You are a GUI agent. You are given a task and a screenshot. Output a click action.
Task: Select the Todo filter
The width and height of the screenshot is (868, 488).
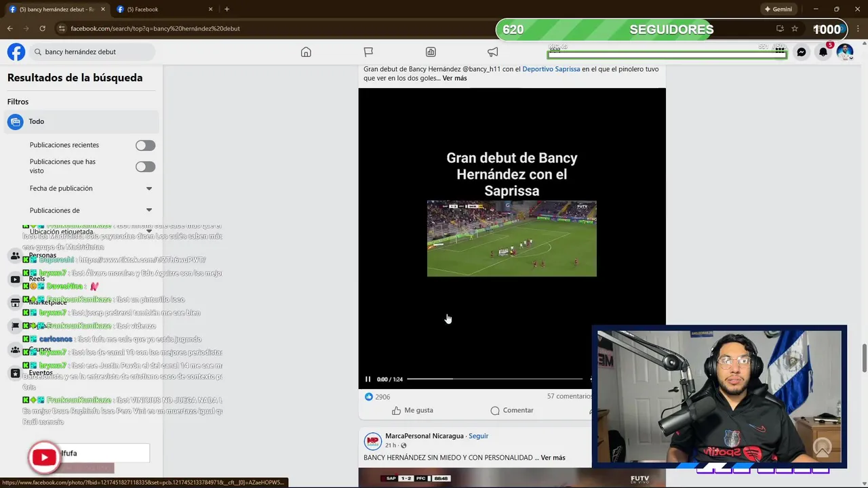click(81, 121)
